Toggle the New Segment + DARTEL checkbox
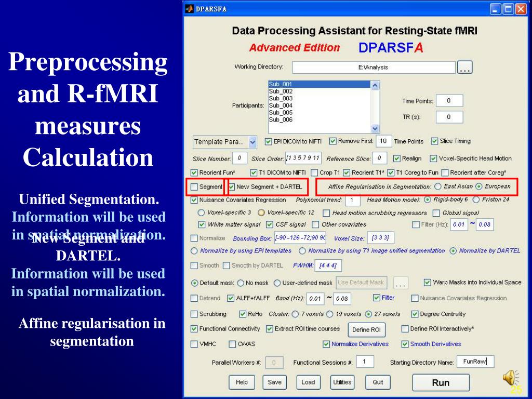 tap(232, 187)
